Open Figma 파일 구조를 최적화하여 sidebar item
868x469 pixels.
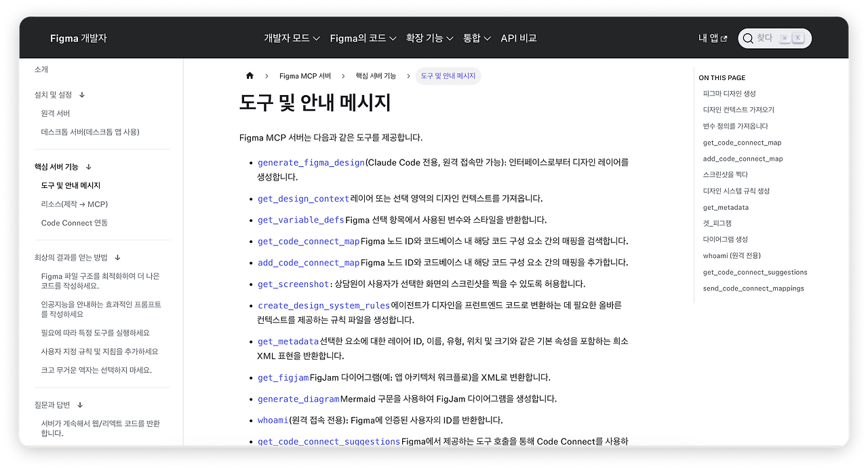click(100, 282)
